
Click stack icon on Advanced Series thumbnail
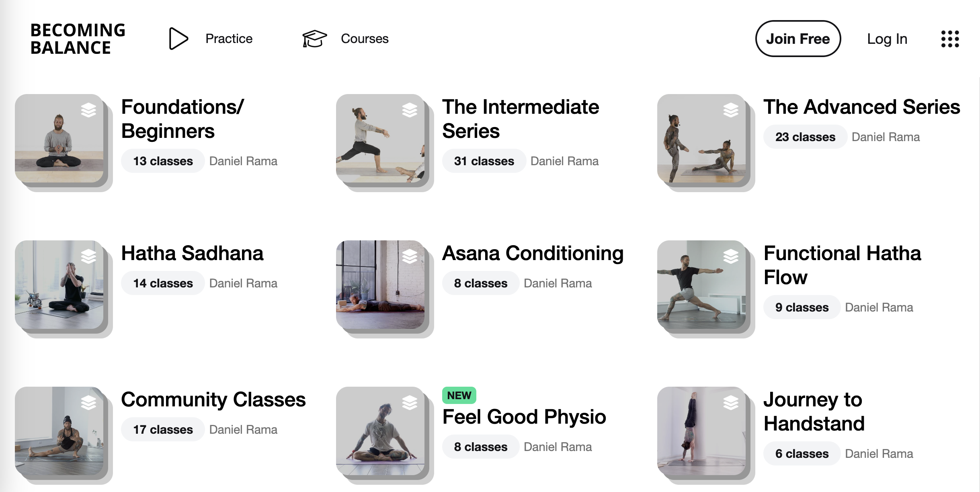(x=731, y=110)
